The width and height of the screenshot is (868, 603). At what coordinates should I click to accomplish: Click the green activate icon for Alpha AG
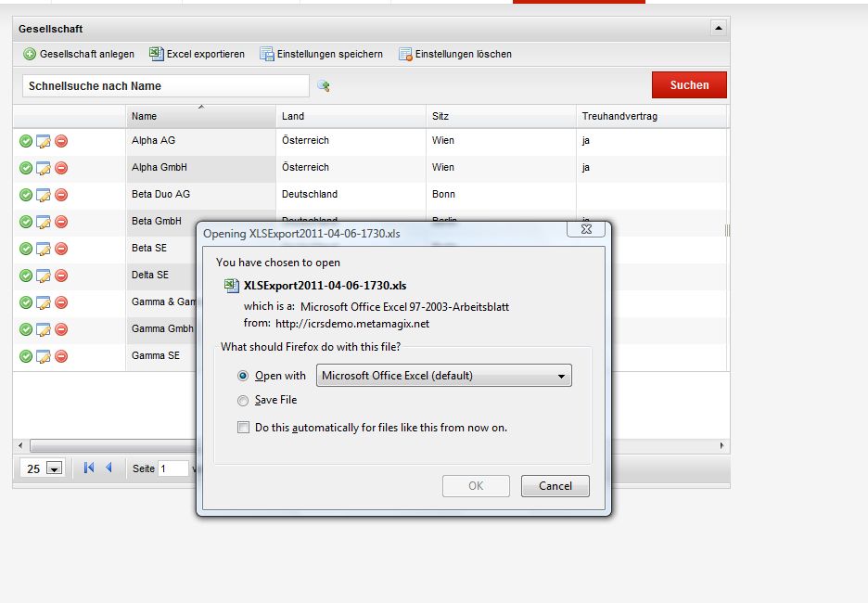(25, 141)
